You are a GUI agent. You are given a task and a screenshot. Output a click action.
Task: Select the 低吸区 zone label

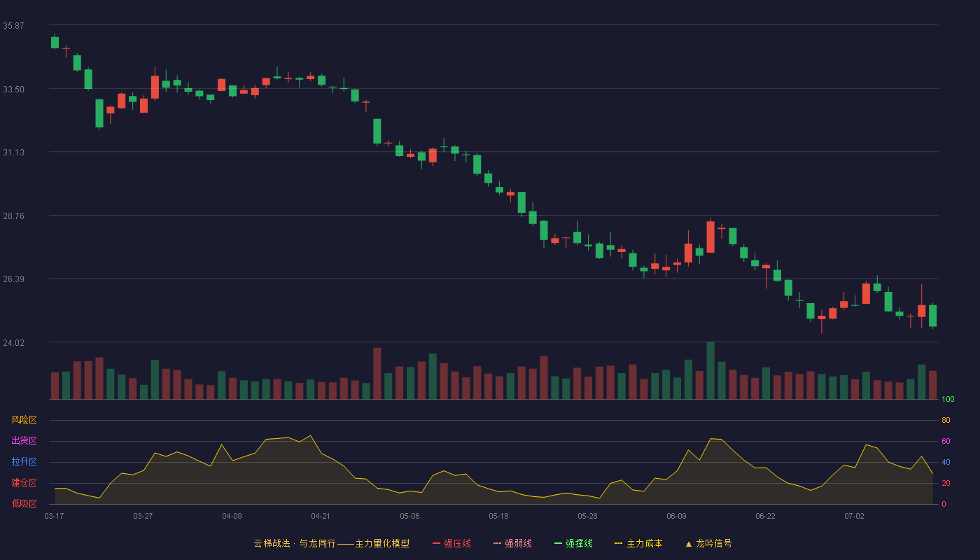click(x=24, y=503)
